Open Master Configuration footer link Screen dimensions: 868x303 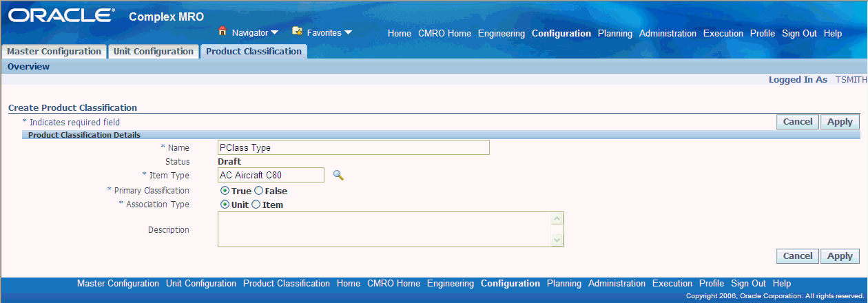[118, 284]
